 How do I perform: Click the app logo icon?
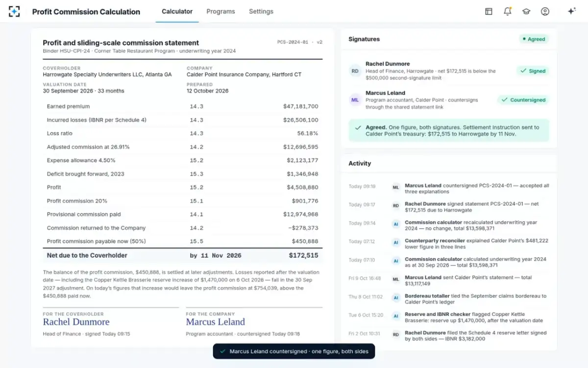(14, 11)
